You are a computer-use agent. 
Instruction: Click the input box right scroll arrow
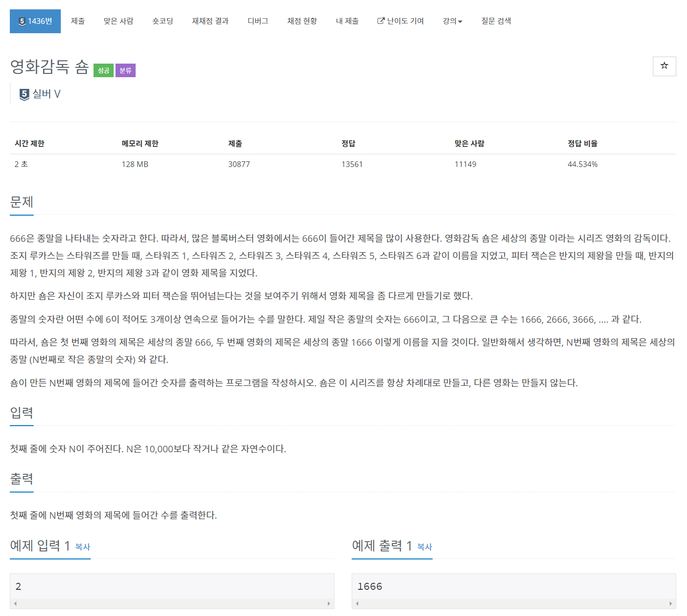329,604
